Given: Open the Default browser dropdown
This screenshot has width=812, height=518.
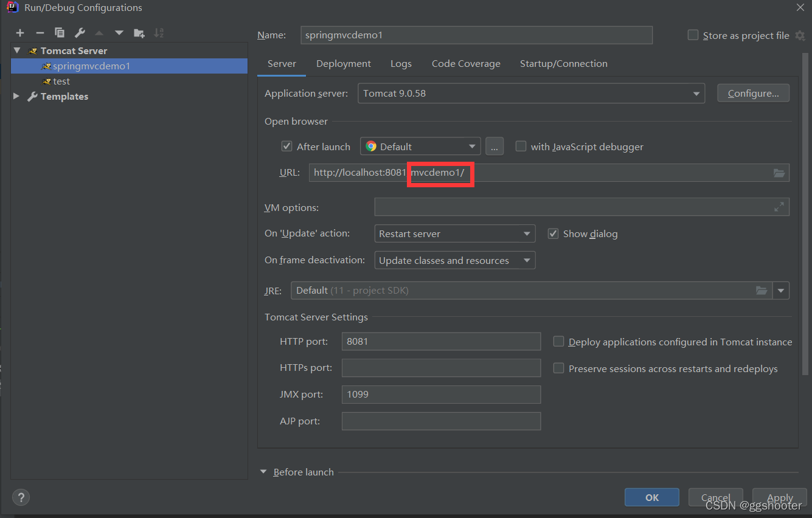Looking at the screenshot, I should click(420, 147).
